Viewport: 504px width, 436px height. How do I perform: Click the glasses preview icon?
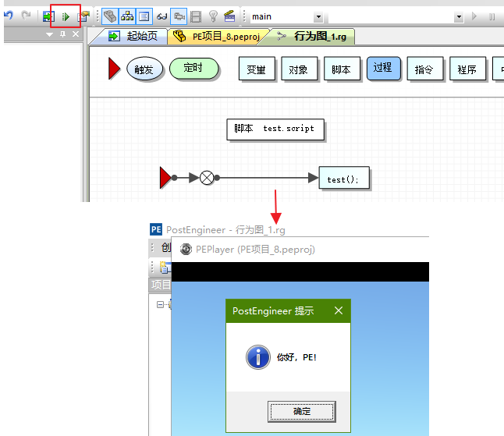[x=161, y=16]
